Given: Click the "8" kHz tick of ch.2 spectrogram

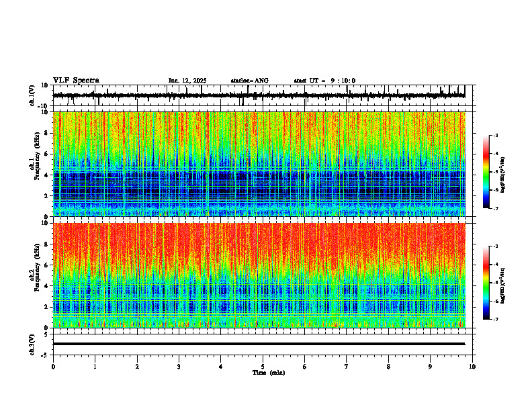Looking at the screenshot, I should coord(47,244).
